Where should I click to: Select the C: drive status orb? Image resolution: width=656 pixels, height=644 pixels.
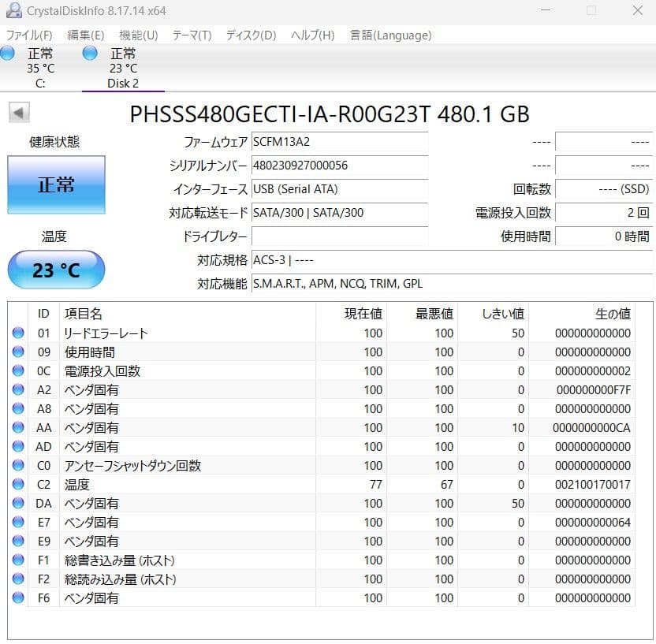coord(7,53)
